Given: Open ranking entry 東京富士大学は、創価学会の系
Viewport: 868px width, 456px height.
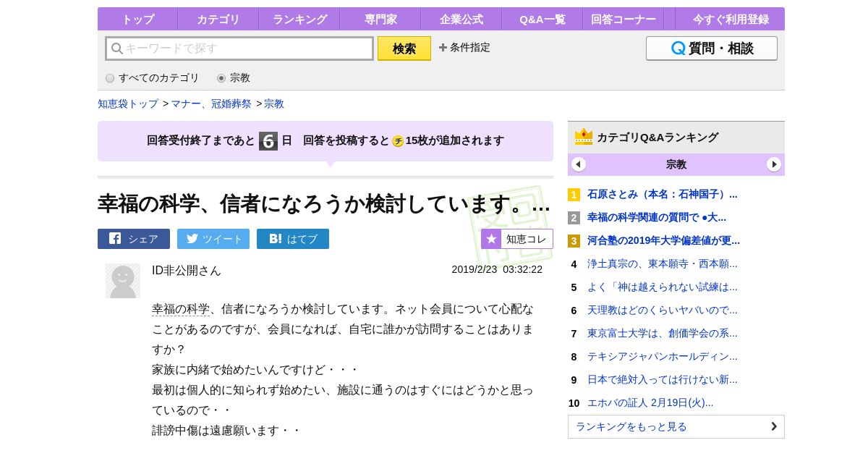Looking at the screenshot, I should point(663,333).
